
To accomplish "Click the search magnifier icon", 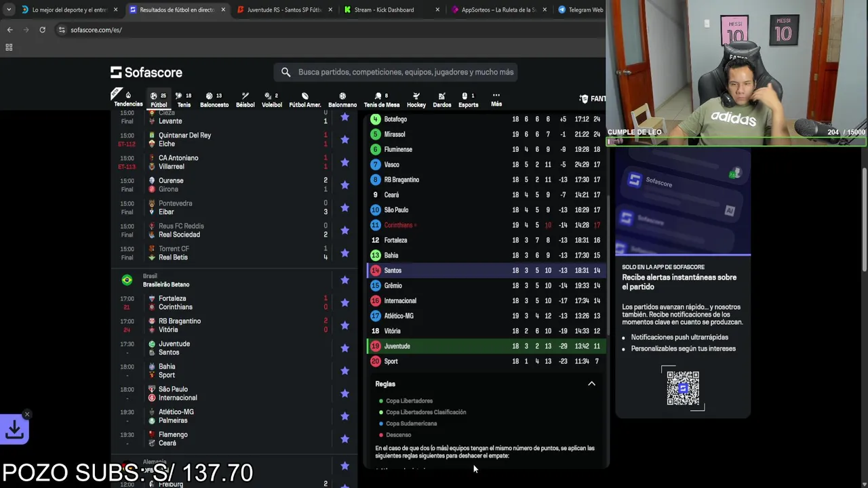I will pyautogui.click(x=285, y=72).
